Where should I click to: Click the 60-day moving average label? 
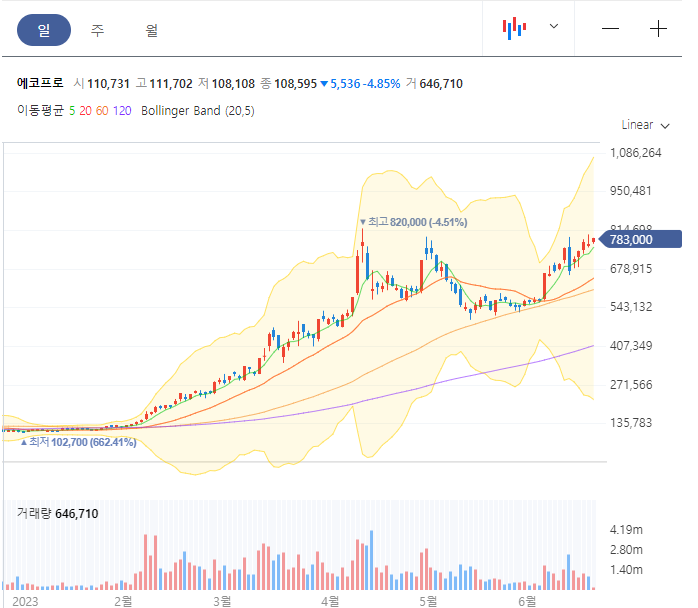pyautogui.click(x=102, y=111)
